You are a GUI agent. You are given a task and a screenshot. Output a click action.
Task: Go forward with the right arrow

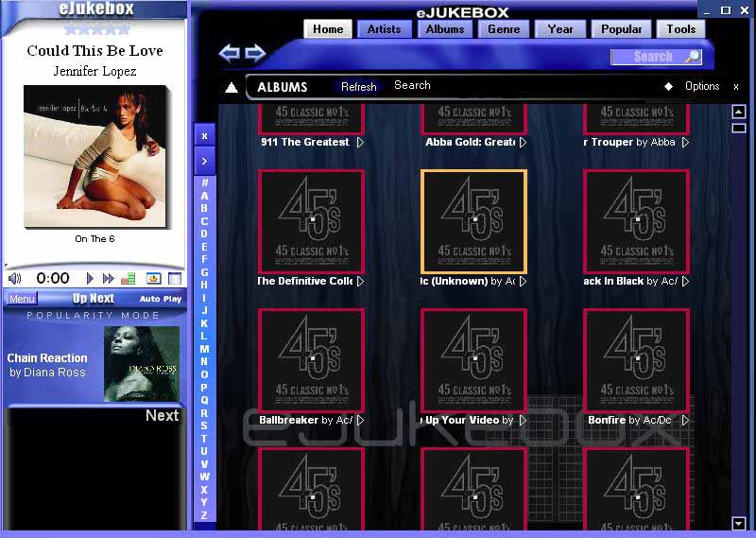tap(255, 53)
